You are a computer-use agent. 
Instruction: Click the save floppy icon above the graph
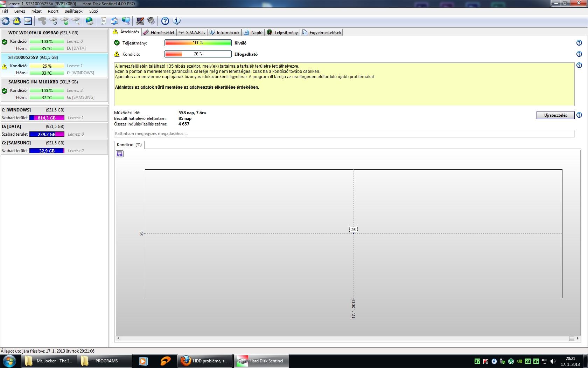coord(120,154)
